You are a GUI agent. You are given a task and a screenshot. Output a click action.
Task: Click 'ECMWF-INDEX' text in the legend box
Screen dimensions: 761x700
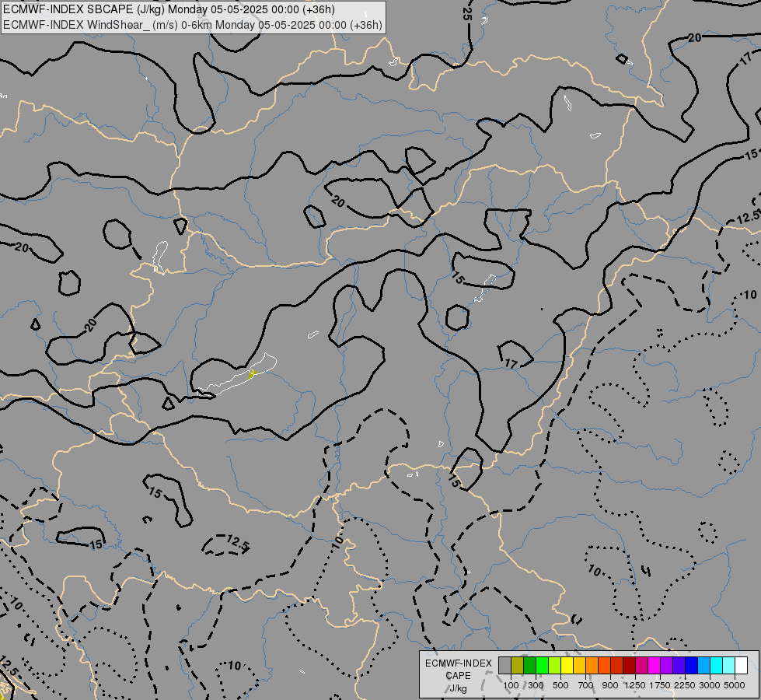tap(459, 663)
